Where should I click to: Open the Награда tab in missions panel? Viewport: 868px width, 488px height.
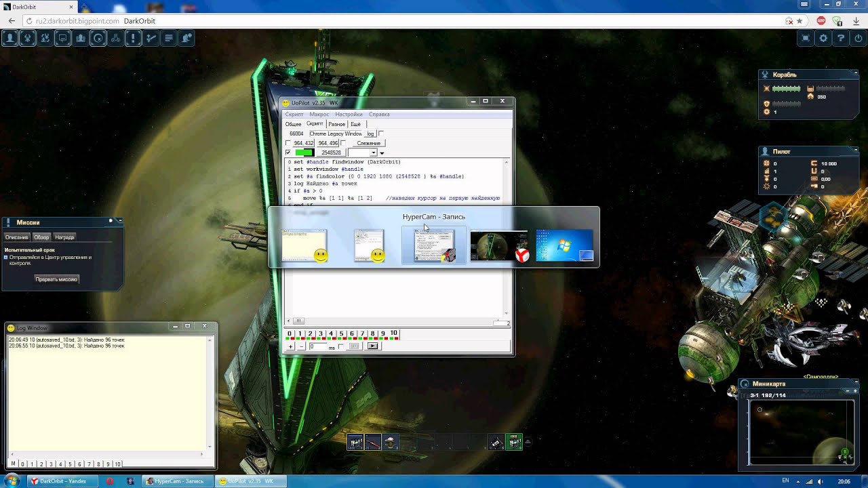64,237
